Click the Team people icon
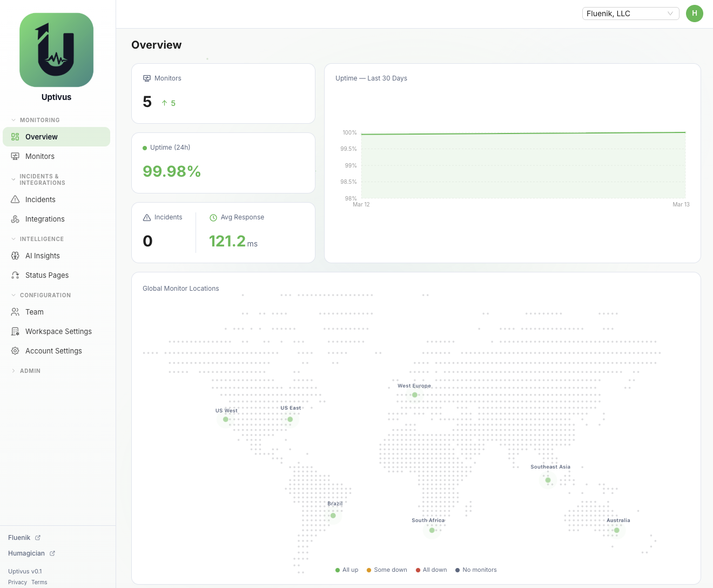Screen dimensions: 713x588 pyautogui.click(x=15, y=312)
